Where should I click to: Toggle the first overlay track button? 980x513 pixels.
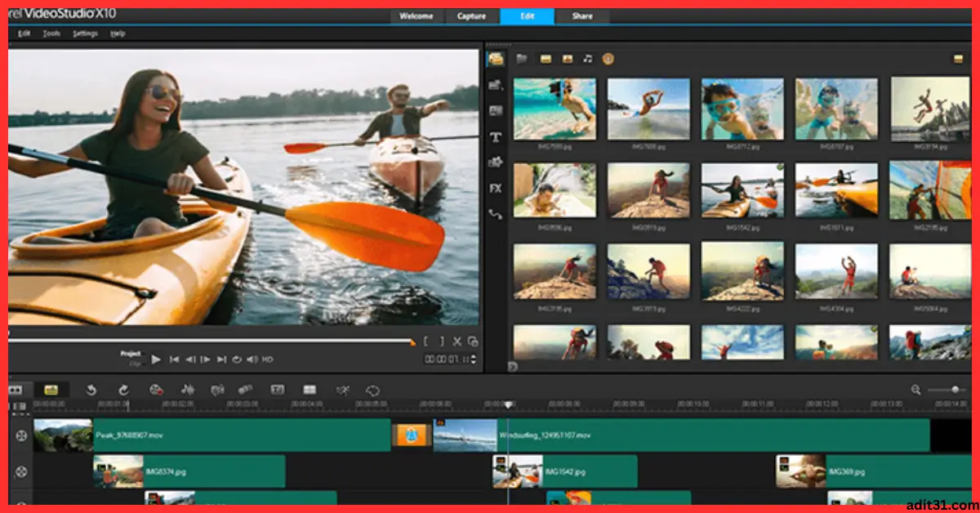coord(21,471)
